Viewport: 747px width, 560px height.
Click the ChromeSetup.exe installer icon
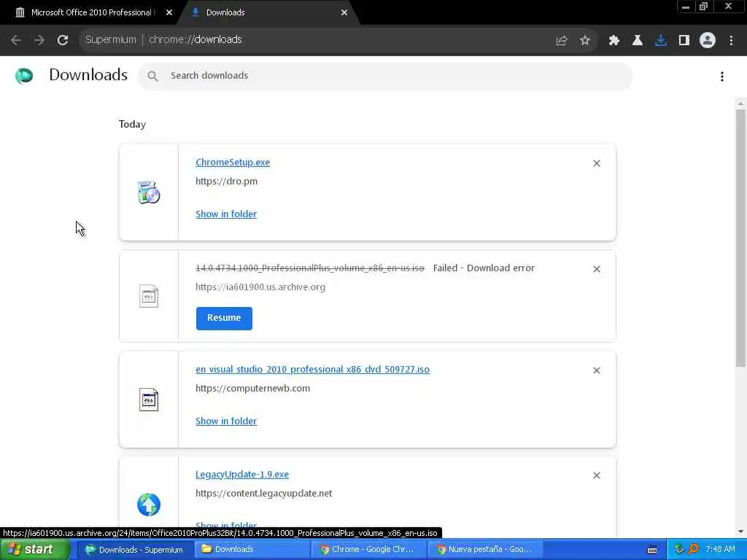tap(149, 192)
